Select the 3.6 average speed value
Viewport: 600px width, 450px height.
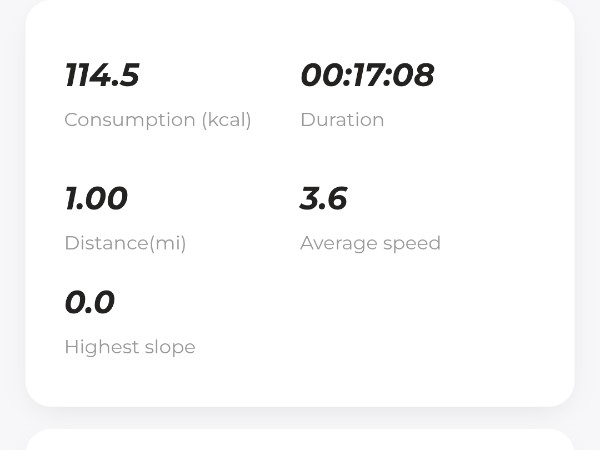click(323, 199)
